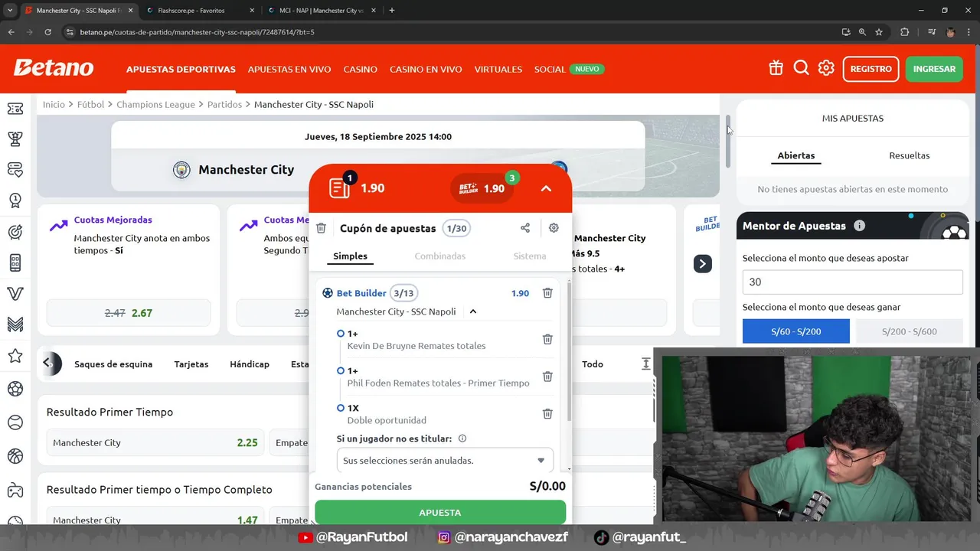980x551 pixels.
Task: Select the S/60 - S/200 winnings range
Action: point(795,331)
